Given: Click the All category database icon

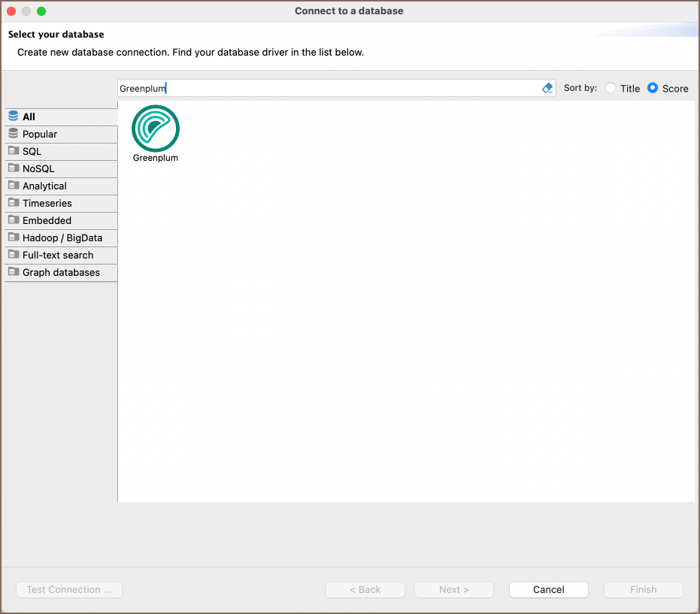Looking at the screenshot, I should point(14,116).
